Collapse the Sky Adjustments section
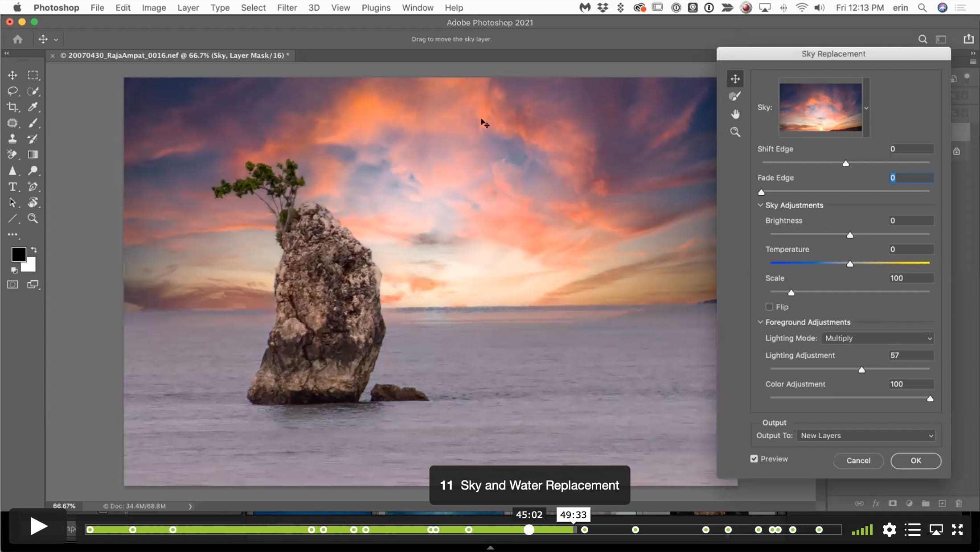The image size is (980, 552). tap(760, 205)
